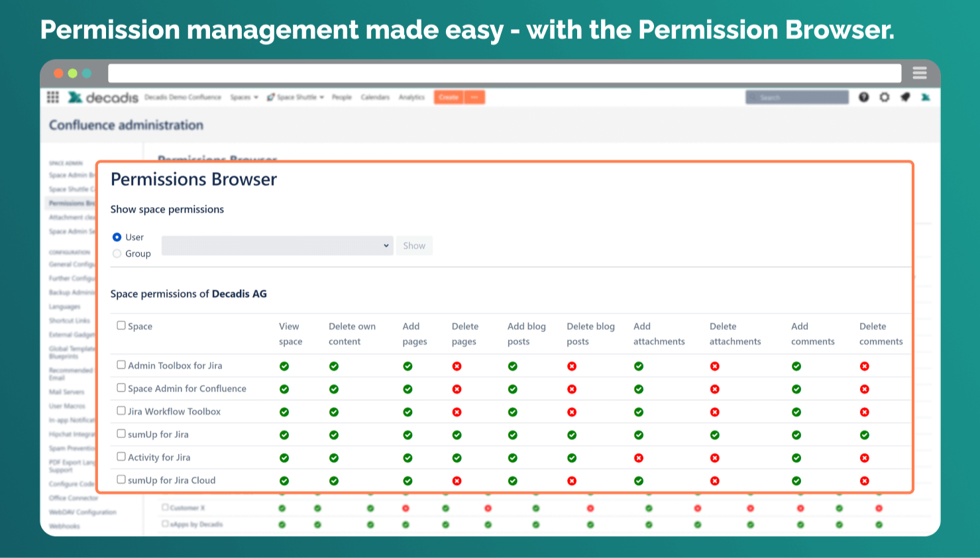Open the user selection dropdown
The image size is (980, 558).
(x=277, y=246)
